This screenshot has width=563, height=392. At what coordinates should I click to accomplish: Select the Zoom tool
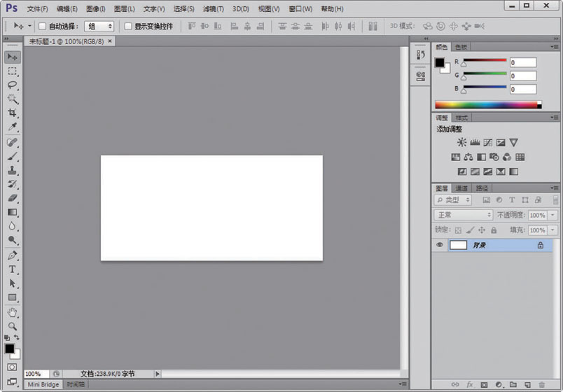coord(12,326)
